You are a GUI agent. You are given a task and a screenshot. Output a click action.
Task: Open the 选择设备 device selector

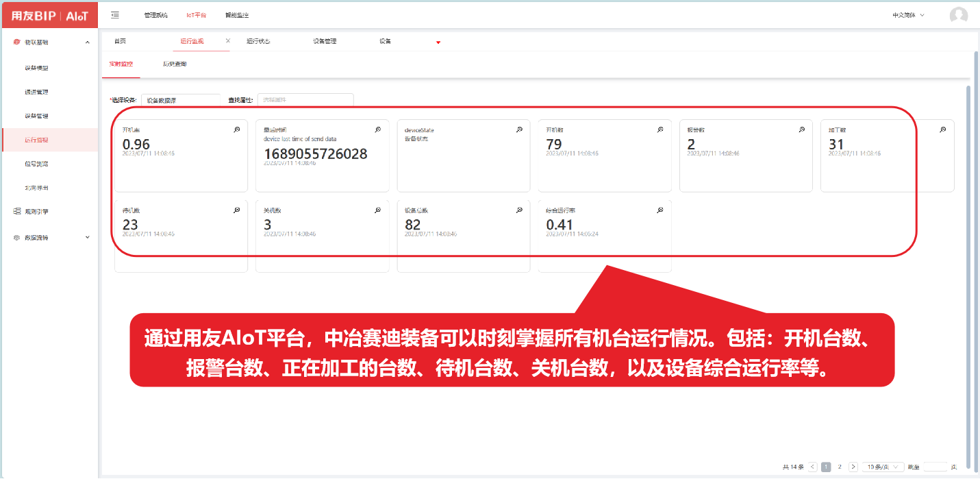coord(181,100)
